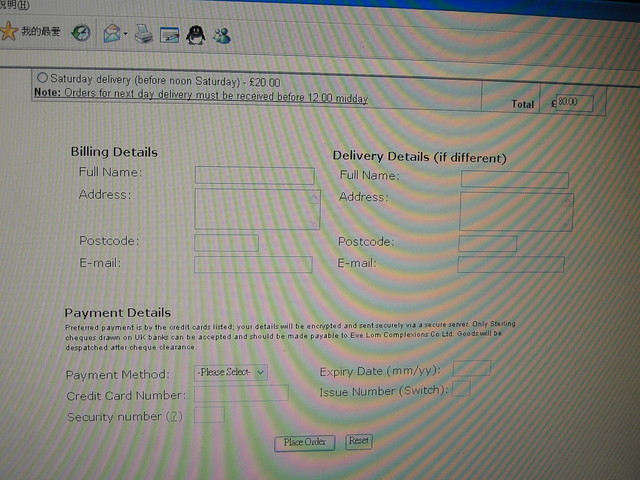640x480 pixels.
Task: Focus the Delivery Address text area
Action: (x=516, y=212)
